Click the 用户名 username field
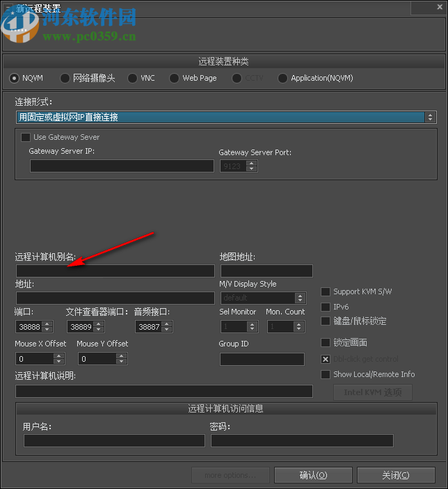Screen dimensions: 448x489 114,441
